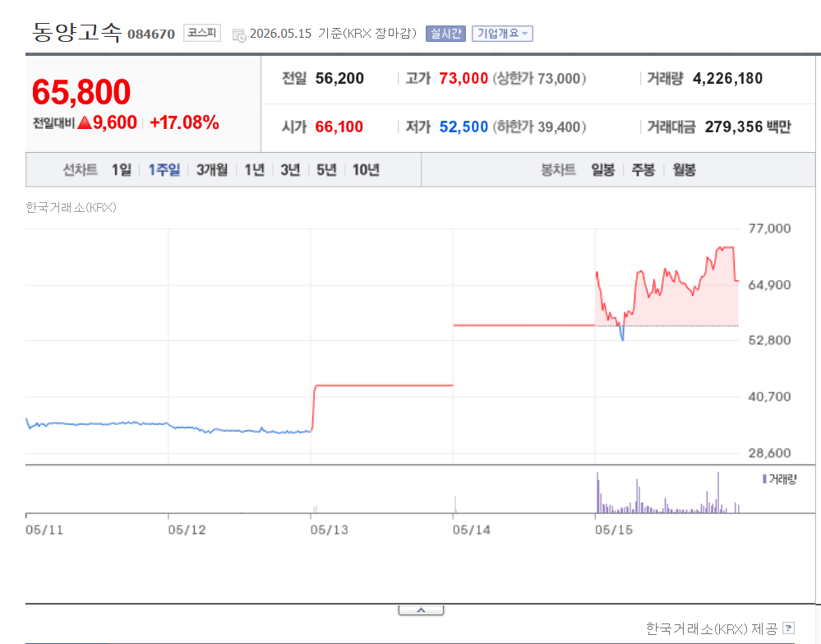Click the tallest 05/15 opening volume bar
Viewport: 821px width, 644px height.
597,492
